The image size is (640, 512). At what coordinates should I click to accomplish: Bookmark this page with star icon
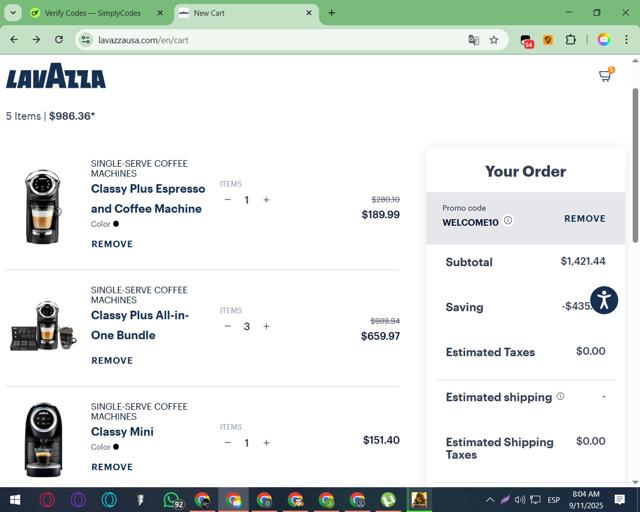pos(494,40)
